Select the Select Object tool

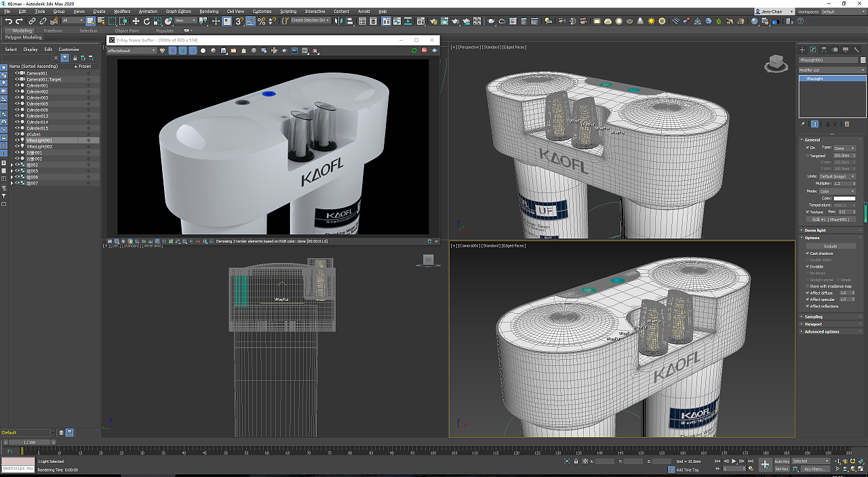point(90,21)
